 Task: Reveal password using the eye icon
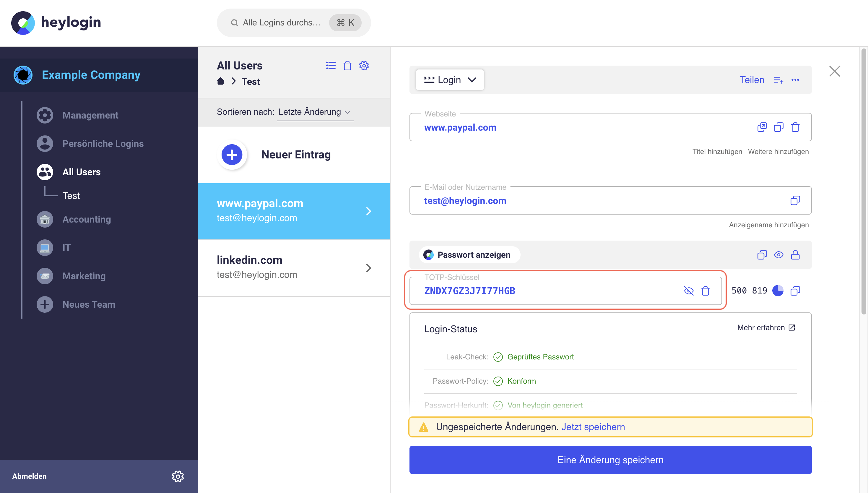(x=778, y=254)
